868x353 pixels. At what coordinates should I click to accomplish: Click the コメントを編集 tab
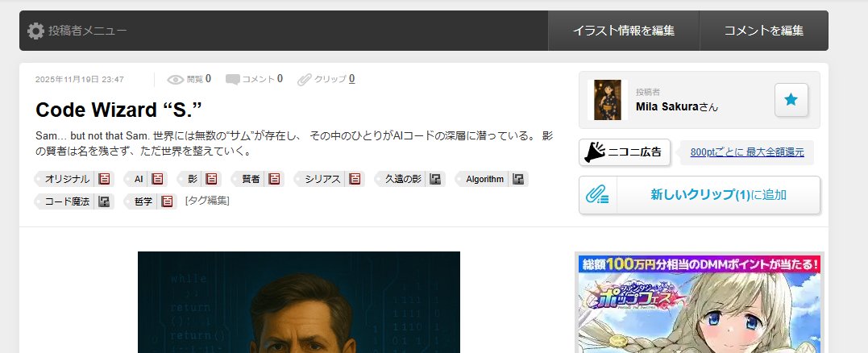[x=763, y=31]
